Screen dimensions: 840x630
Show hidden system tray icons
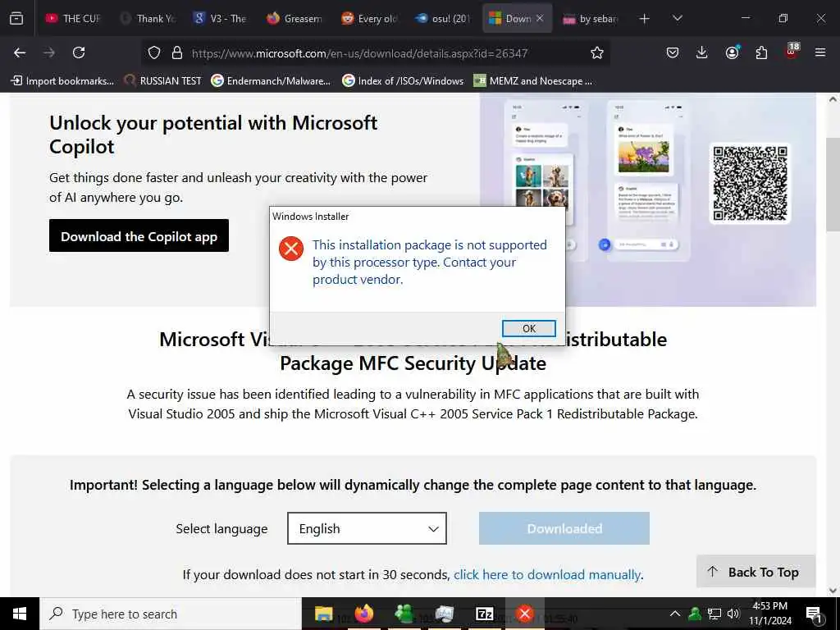675,614
